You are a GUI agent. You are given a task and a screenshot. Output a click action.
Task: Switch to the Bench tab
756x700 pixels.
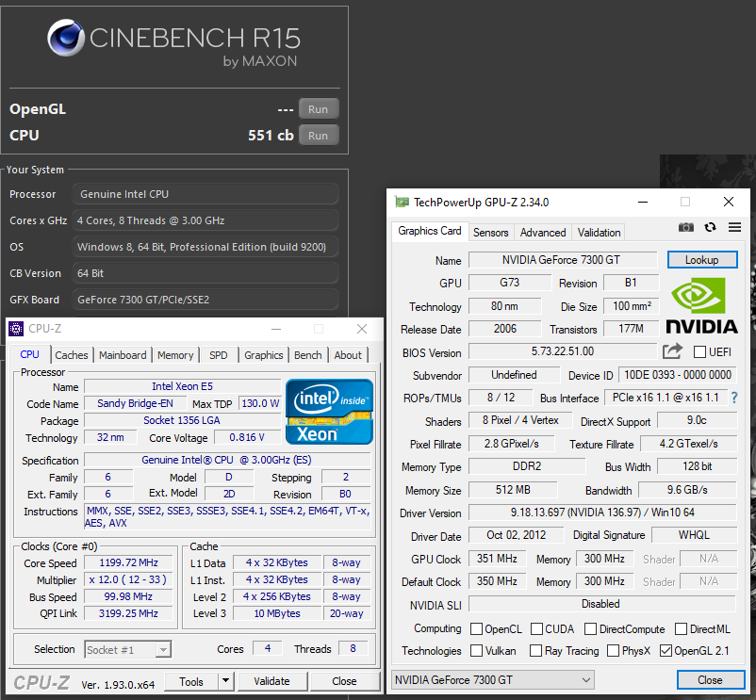[x=307, y=355]
